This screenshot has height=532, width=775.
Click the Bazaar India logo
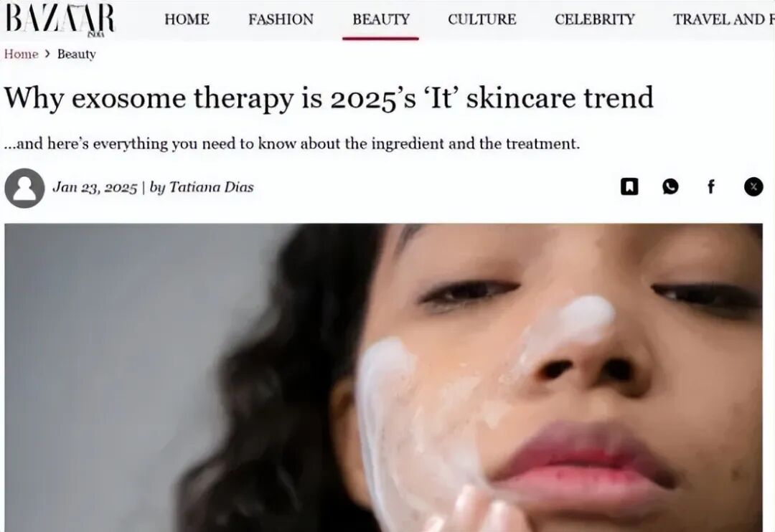(x=60, y=20)
